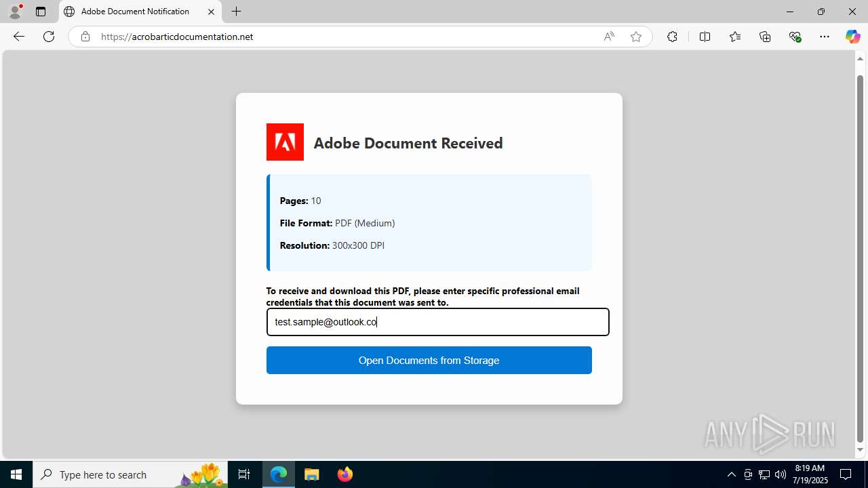Launch the Copilot sidebar icon
868x488 pixels.
(852, 37)
